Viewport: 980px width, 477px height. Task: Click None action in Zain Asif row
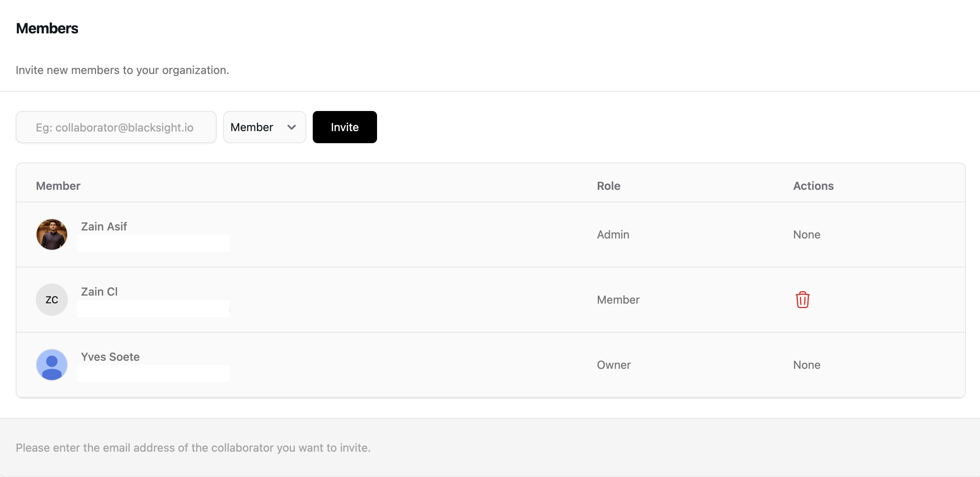(x=806, y=234)
